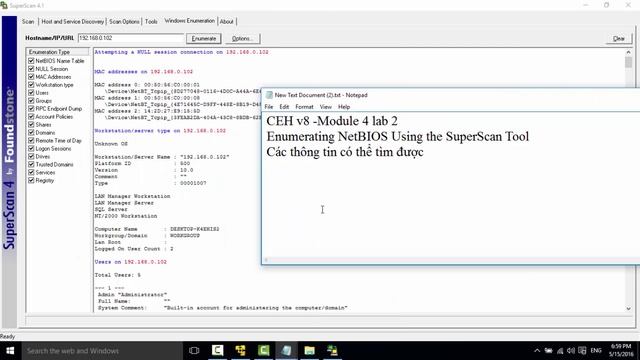Click the battery tray icon
Viewport: 640px width, 360px height.
pos(549,351)
